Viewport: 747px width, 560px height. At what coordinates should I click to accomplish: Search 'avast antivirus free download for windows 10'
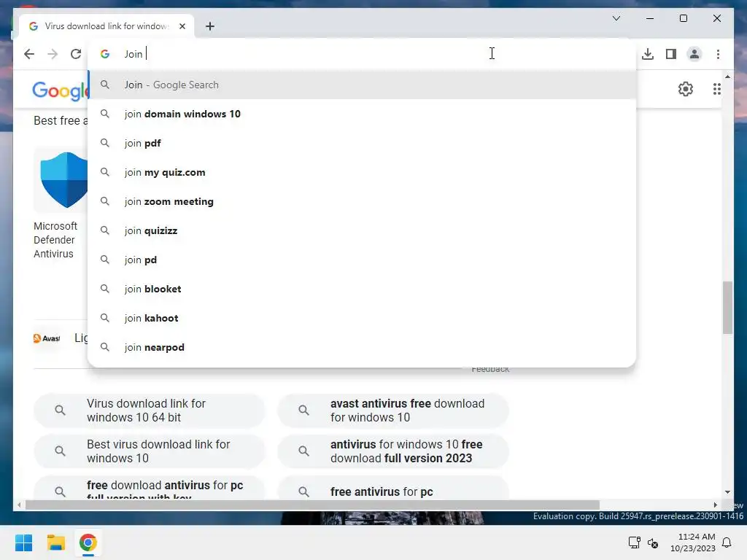coord(393,410)
